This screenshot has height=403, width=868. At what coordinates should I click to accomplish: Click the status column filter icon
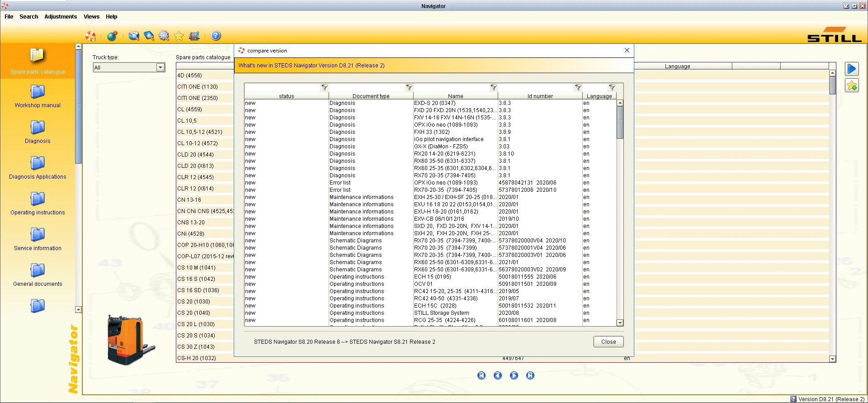tap(325, 87)
